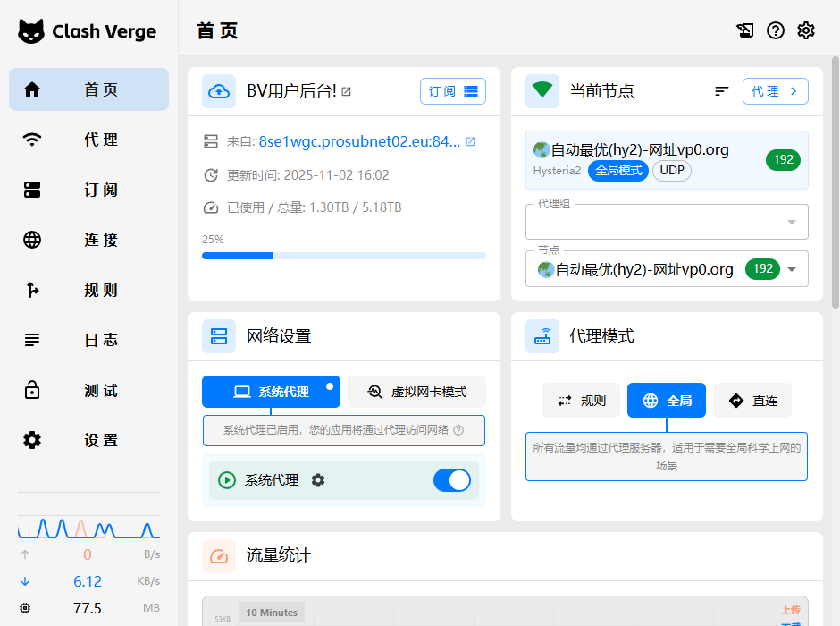Screen dimensions: 840x626
Task: Select 规则 proxy mode
Action: 581,401
